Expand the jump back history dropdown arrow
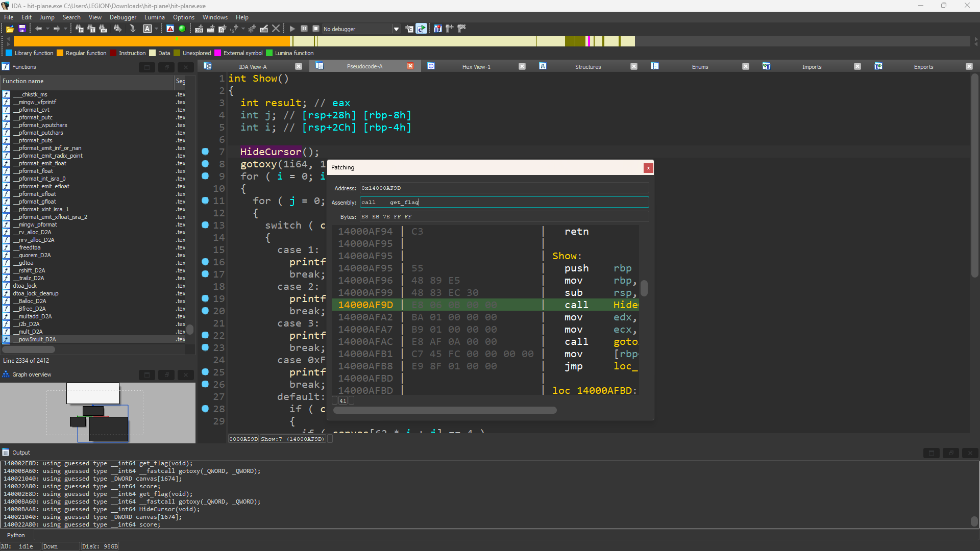 pyautogui.click(x=47, y=29)
